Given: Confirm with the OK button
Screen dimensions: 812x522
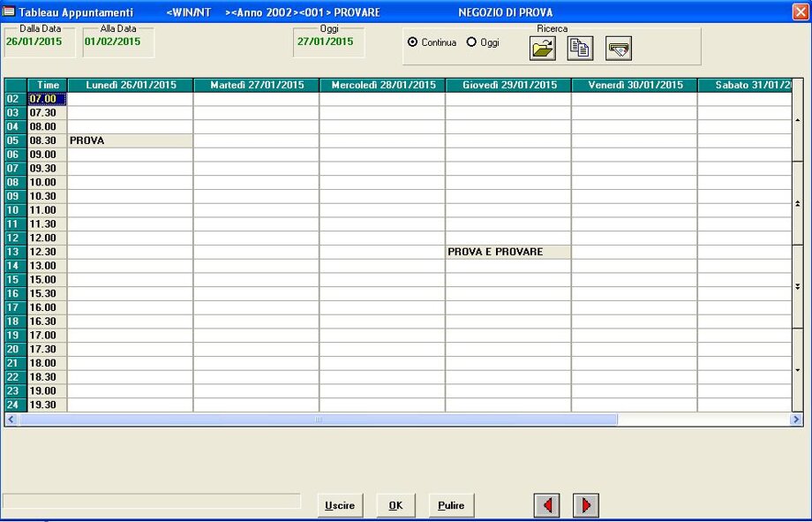Looking at the screenshot, I should 395,505.
